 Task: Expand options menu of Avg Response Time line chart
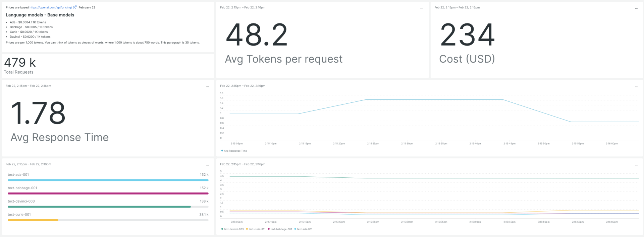636,86
